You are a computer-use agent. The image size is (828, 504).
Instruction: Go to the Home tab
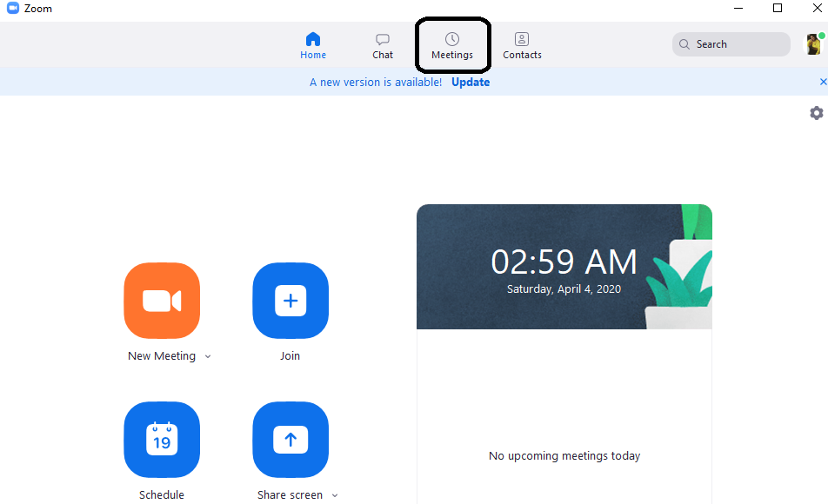313,45
